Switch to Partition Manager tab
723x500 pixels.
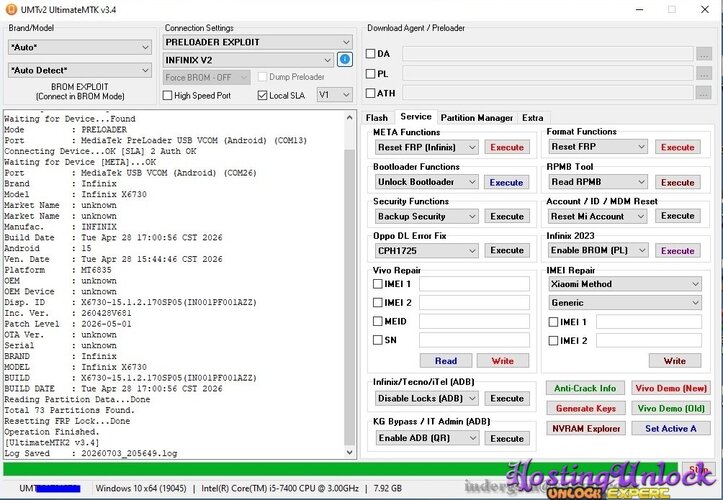point(477,118)
